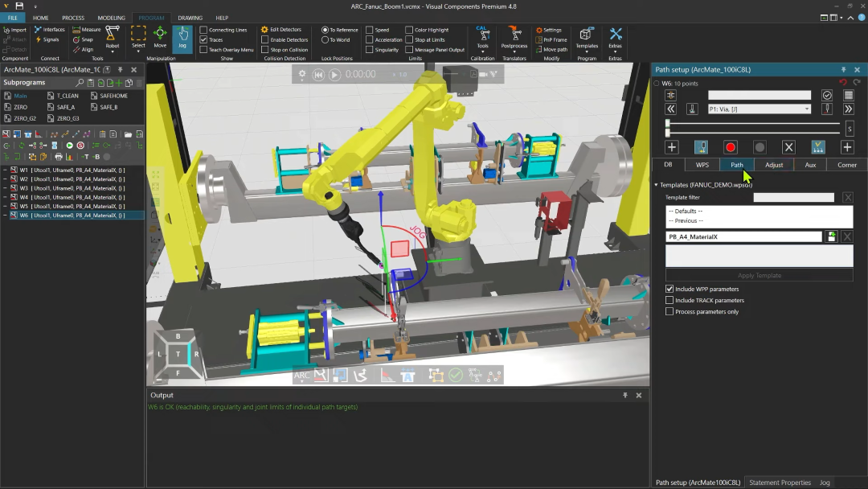The image size is (868, 489).
Task: Open the FILE menu button
Action: pyautogui.click(x=12, y=18)
